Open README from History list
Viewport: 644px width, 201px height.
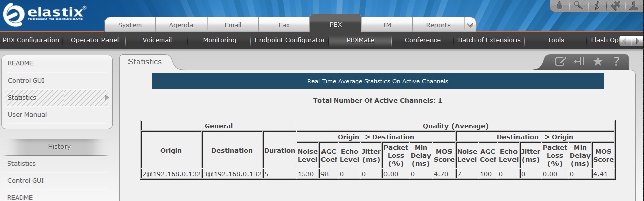click(x=20, y=197)
